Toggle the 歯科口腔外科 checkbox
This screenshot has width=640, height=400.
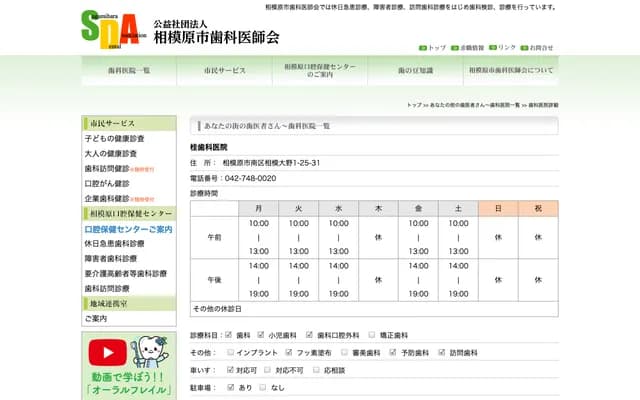tap(309, 335)
